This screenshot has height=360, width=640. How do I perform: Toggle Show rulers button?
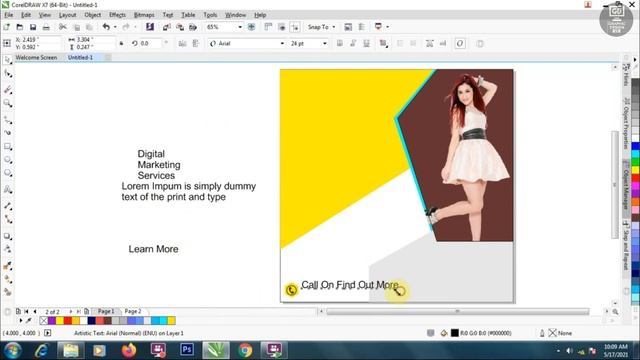[268, 27]
